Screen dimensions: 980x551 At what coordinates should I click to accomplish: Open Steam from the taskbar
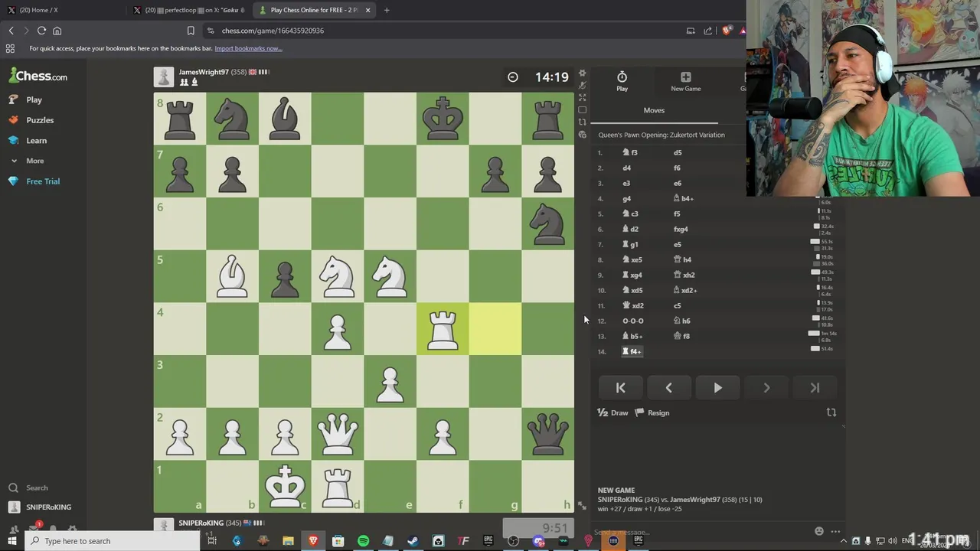tap(413, 541)
